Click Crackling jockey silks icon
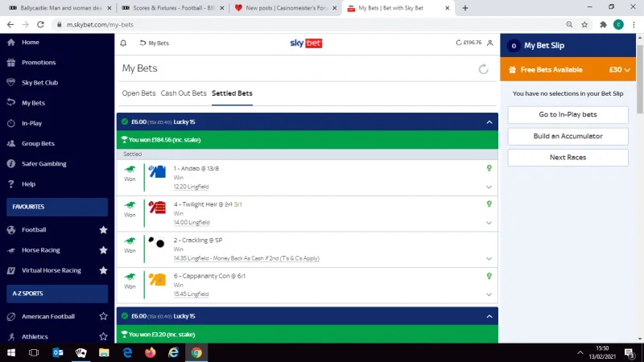Screen dimensions: 644x362 156,243
